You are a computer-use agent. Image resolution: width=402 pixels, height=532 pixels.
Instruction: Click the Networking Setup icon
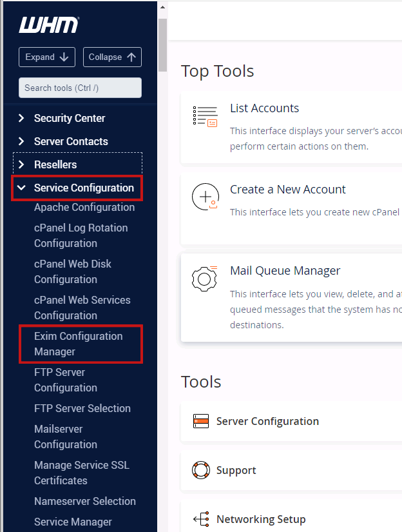tap(201, 519)
